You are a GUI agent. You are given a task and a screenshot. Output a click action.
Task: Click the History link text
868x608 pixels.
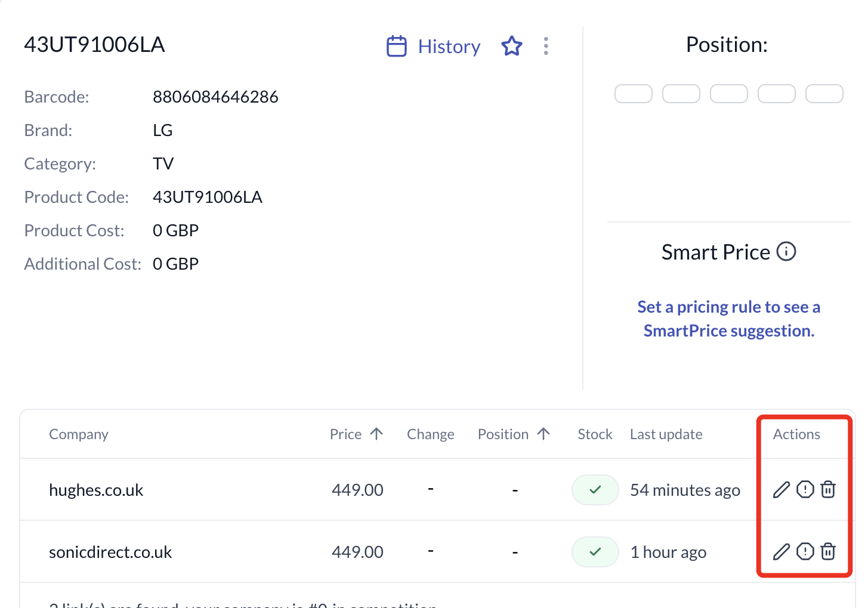(449, 47)
